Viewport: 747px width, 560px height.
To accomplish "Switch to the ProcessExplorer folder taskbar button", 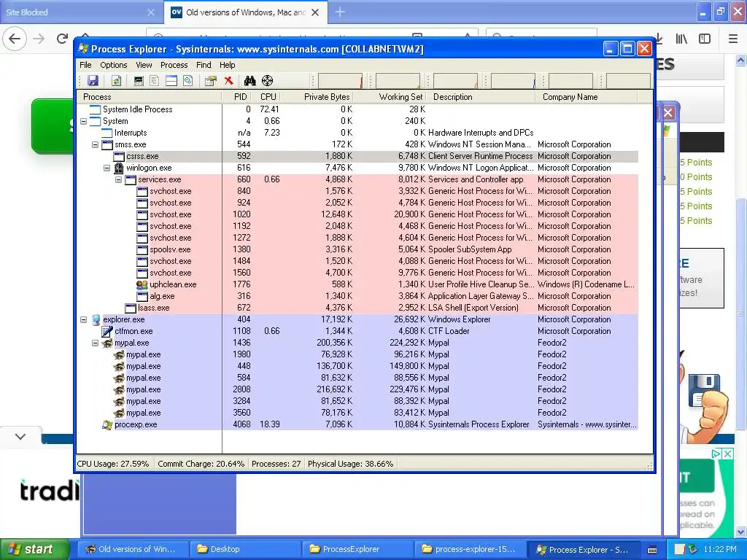I will coord(357,550).
